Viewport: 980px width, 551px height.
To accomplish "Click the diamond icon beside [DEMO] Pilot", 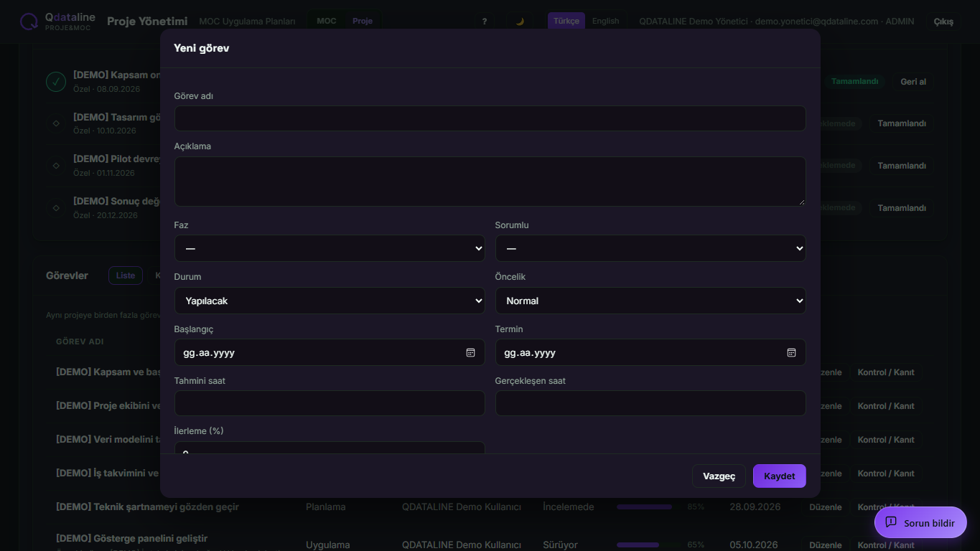I will pos(56,166).
